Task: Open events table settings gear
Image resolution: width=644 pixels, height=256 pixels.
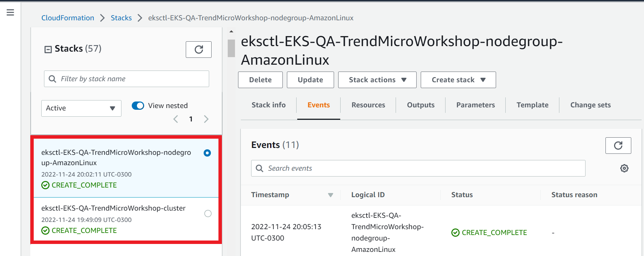Action: (624, 168)
